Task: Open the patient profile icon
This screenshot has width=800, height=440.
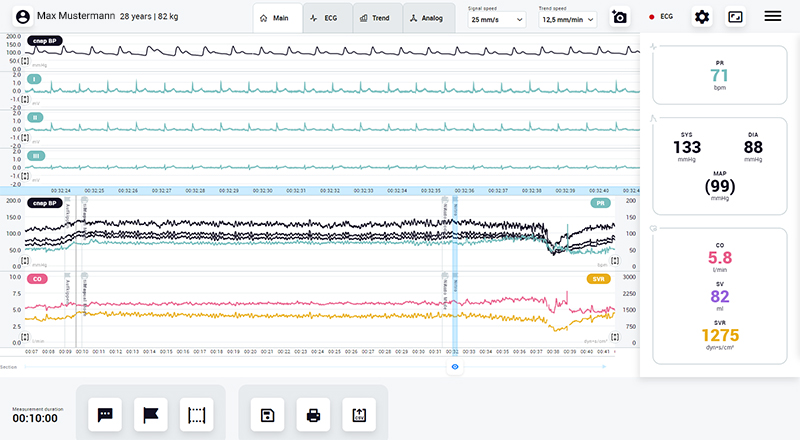Action: (23, 17)
